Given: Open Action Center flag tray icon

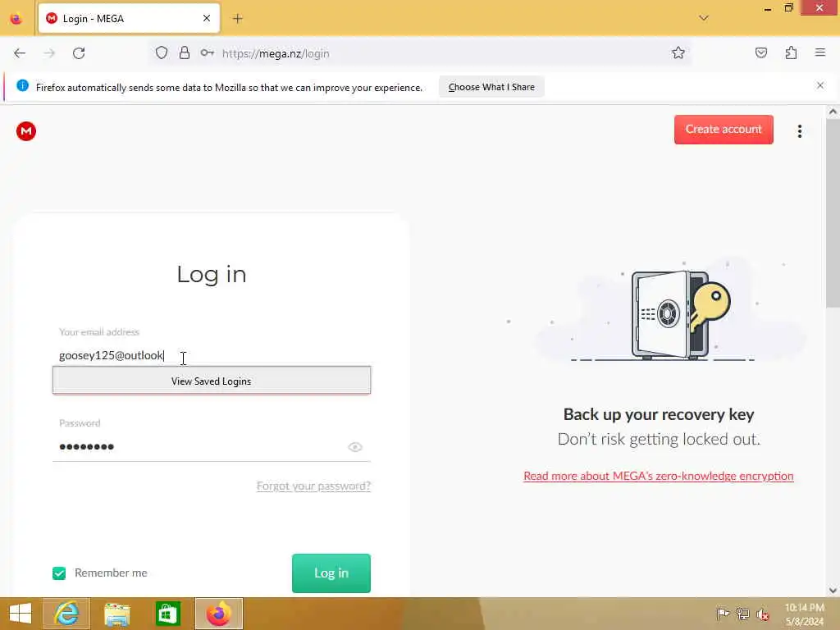Looking at the screenshot, I should point(722,614).
